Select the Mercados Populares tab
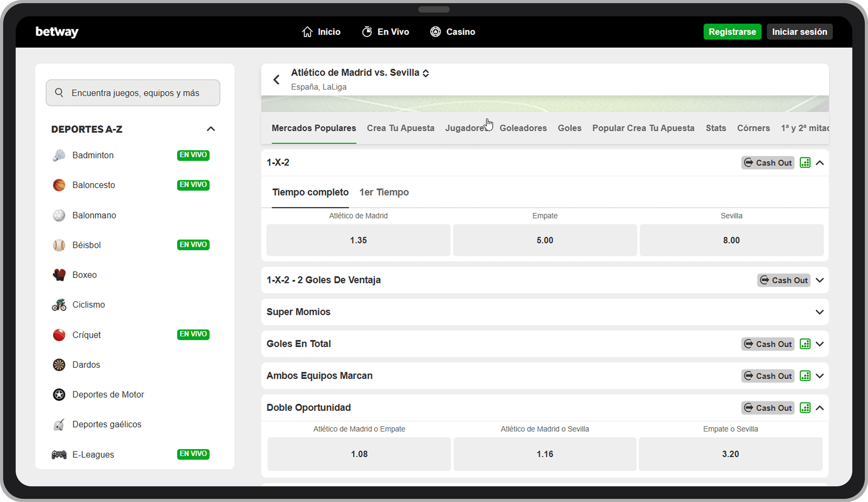 (x=314, y=128)
